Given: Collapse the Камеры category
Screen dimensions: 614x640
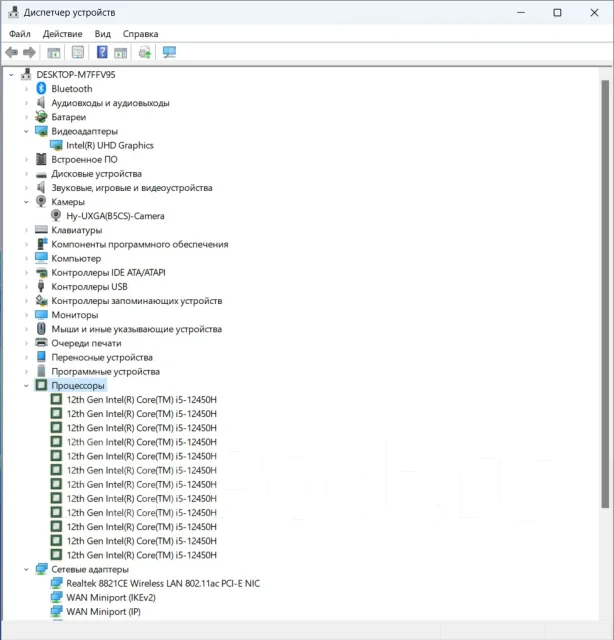Looking at the screenshot, I should pyautogui.click(x=27, y=202).
